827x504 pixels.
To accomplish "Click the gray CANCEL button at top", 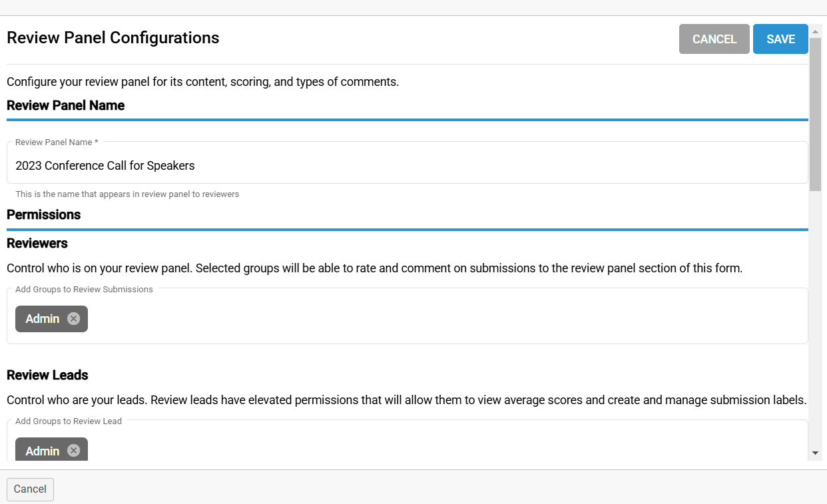I will [714, 39].
